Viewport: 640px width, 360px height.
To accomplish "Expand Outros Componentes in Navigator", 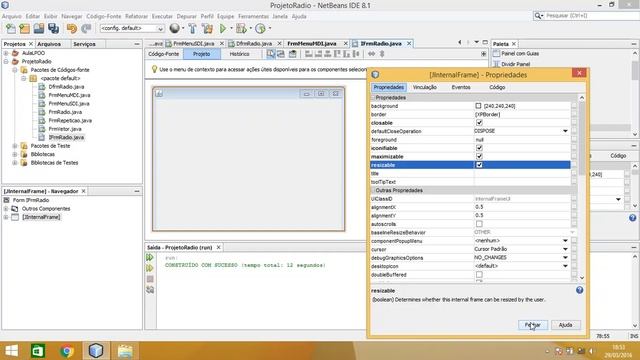I will [6, 209].
